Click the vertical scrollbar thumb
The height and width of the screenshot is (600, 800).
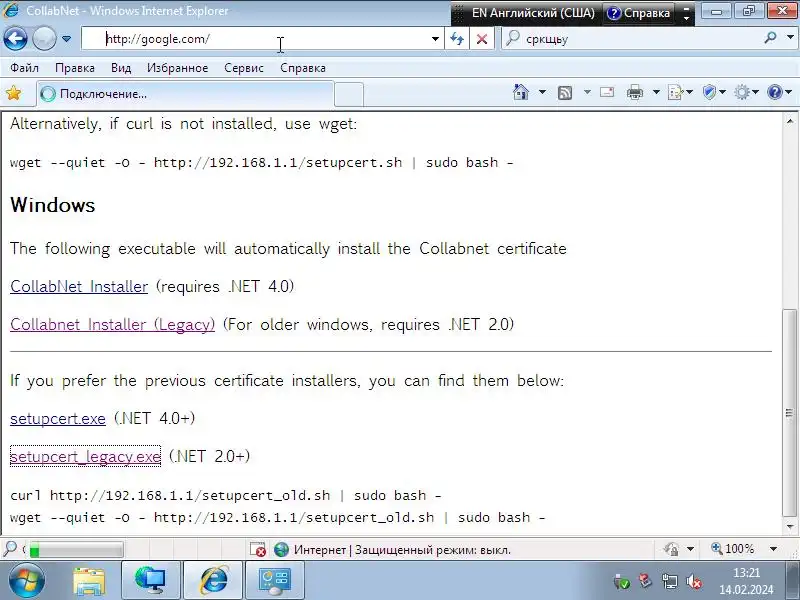pyautogui.click(x=790, y=413)
